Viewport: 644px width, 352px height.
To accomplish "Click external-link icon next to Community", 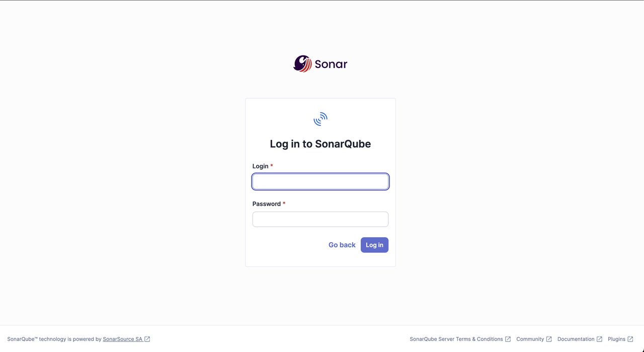I will [x=549, y=339].
